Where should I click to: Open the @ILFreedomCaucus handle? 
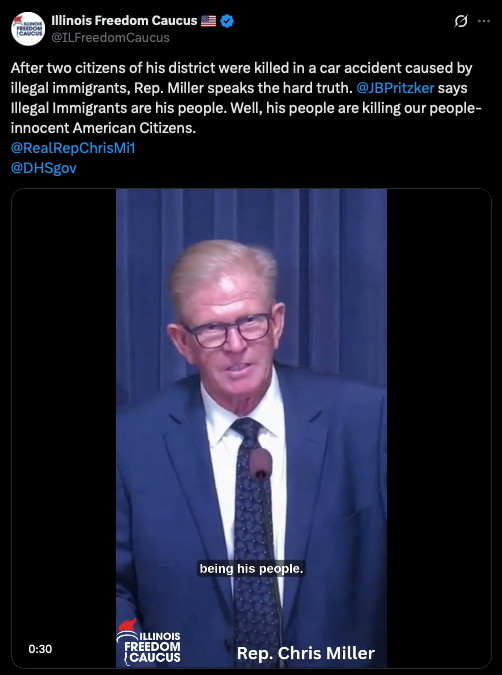tap(110, 38)
